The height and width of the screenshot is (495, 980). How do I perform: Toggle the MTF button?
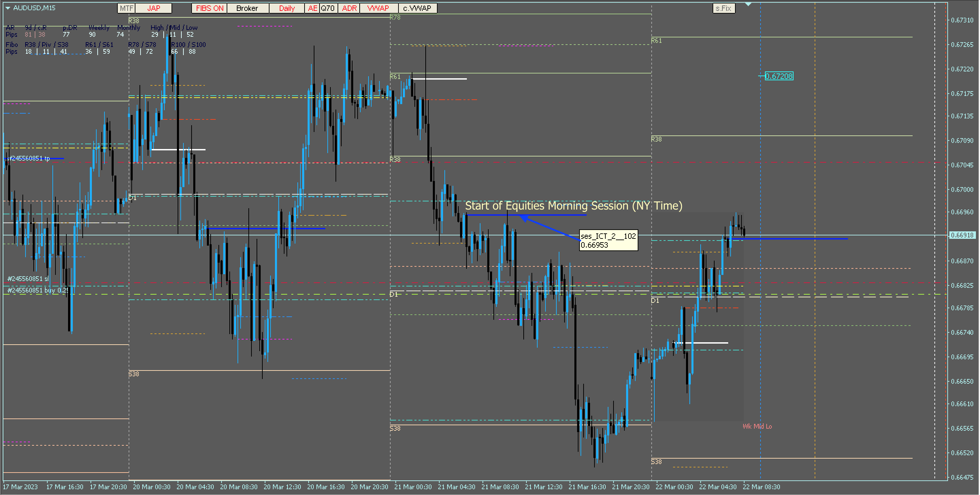point(126,9)
